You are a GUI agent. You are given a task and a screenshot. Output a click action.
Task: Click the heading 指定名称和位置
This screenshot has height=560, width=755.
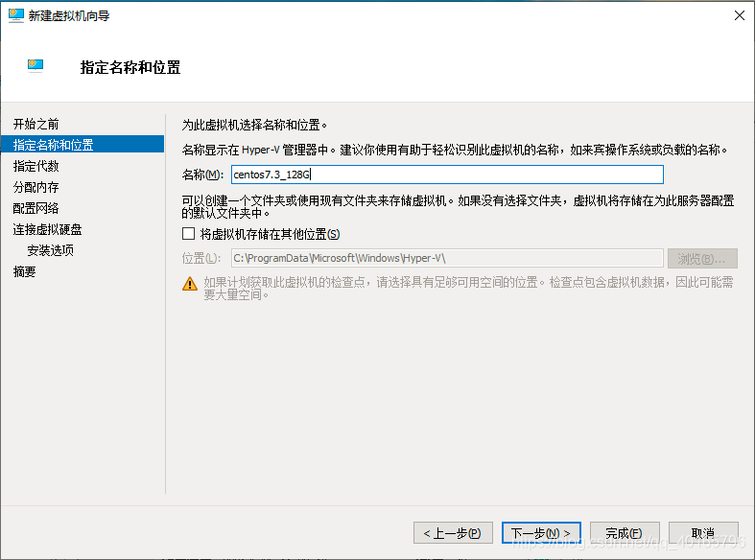pos(130,67)
